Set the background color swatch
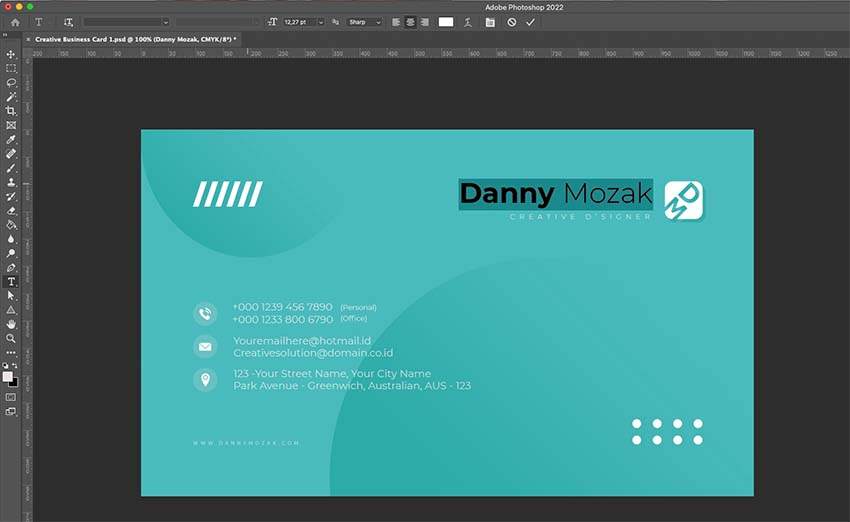 click(x=15, y=383)
